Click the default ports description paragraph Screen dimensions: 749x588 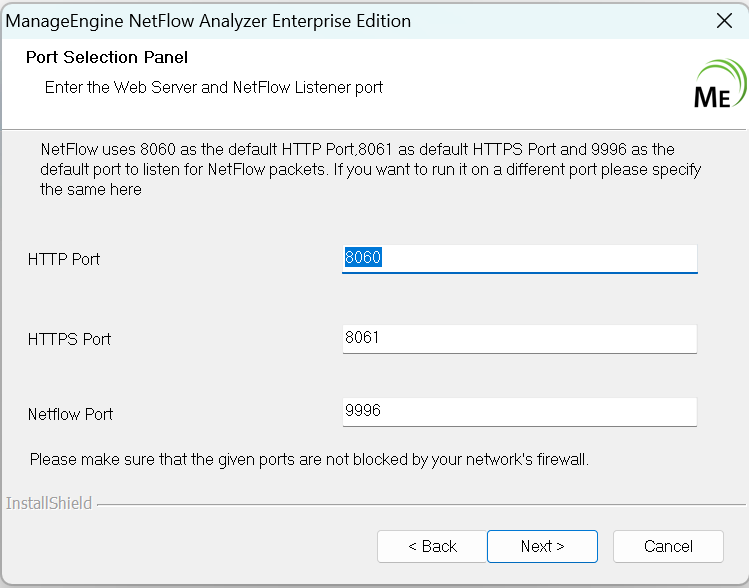click(x=370, y=169)
